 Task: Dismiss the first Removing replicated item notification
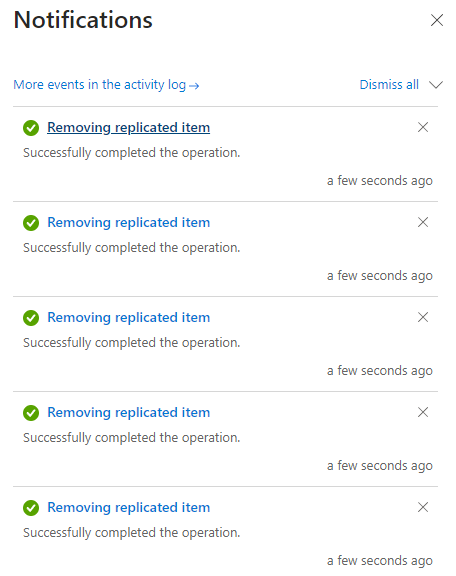423,127
